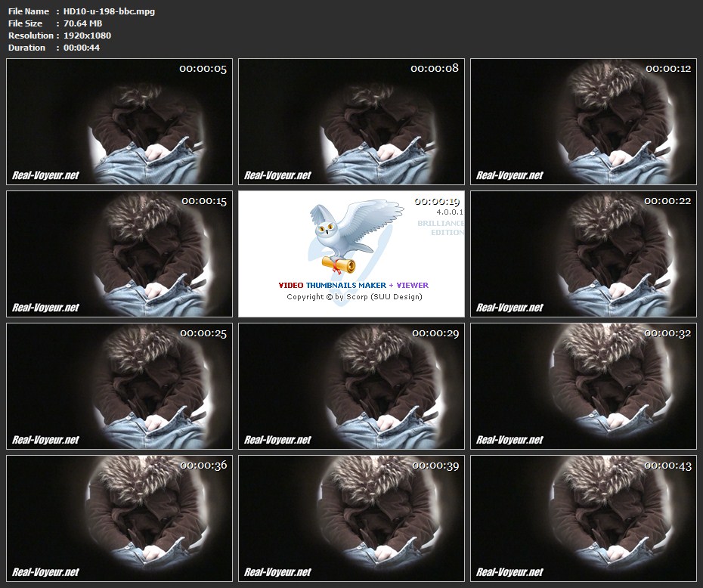The width and height of the screenshot is (703, 588).
Task: Open the thumbnail marked 00:00:12
Action: point(583,122)
